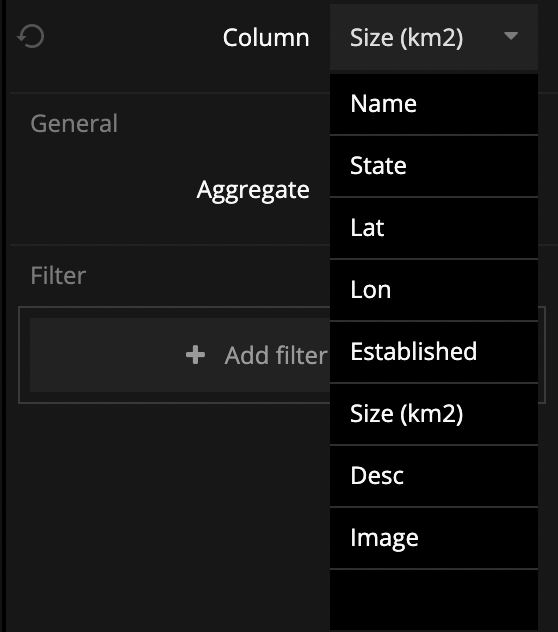Click the Column dropdown arrow
The height and width of the screenshot is (632, 558).
click(x=511, y=36)
